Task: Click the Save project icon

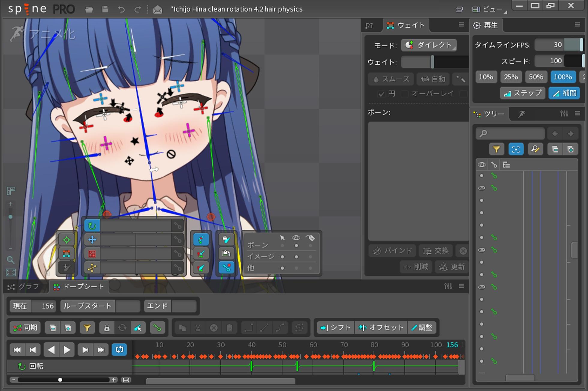Action: point(105,9)
